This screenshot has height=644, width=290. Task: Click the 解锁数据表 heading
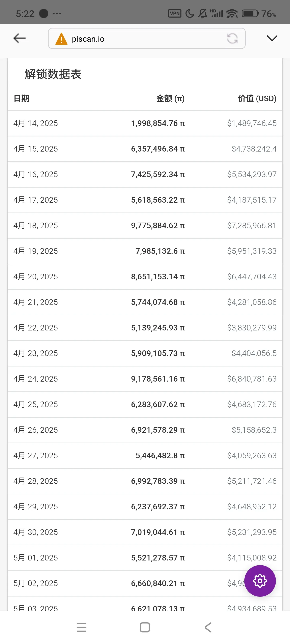click(x=53, y=74)
